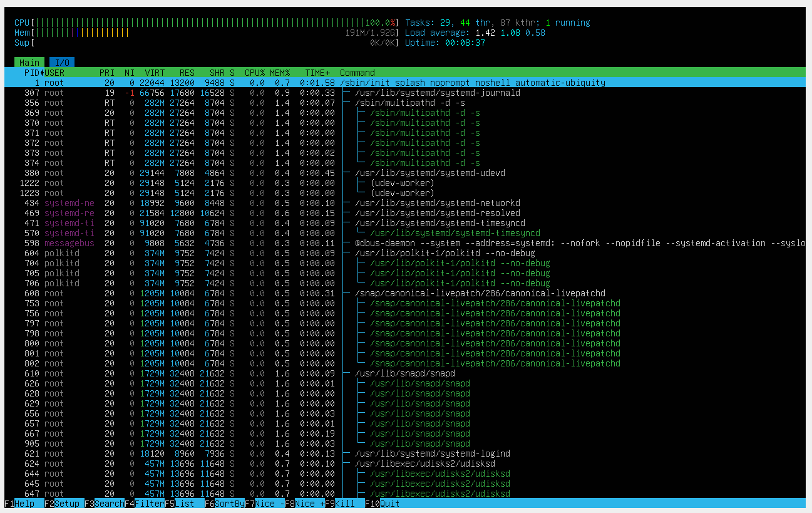Select the systemd-journald process row

coord(405,93)
